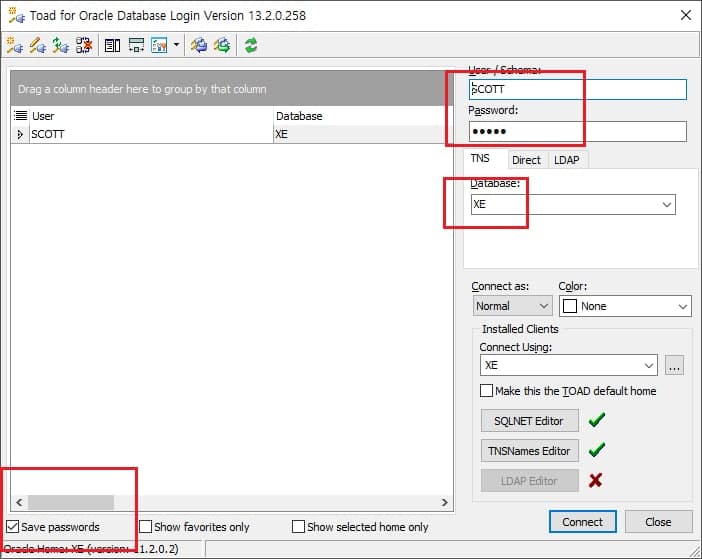The image size is (702, 559).
Task: Switch to the TNS tab
Action: click(x=480, y=158)
